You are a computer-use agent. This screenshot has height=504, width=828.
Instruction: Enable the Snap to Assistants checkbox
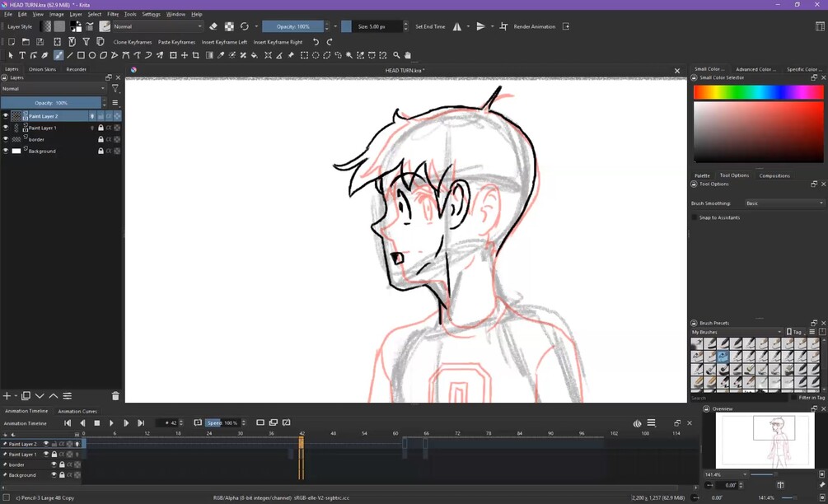(694, 217)
